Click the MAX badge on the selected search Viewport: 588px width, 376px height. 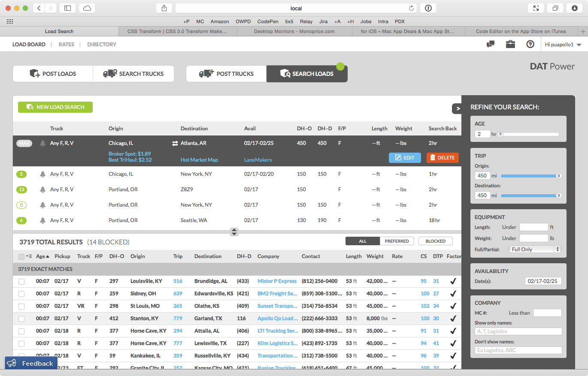tap(24, 143)
